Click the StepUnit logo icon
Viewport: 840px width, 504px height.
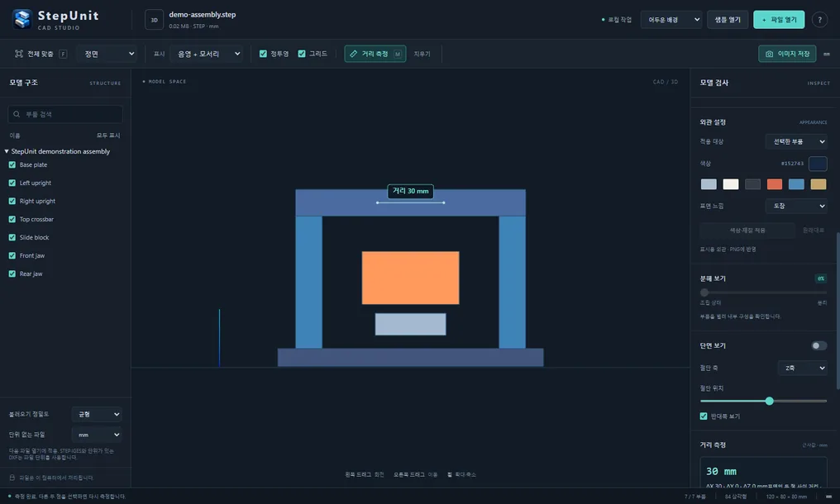pyautogui.click(x=22, y=19)
